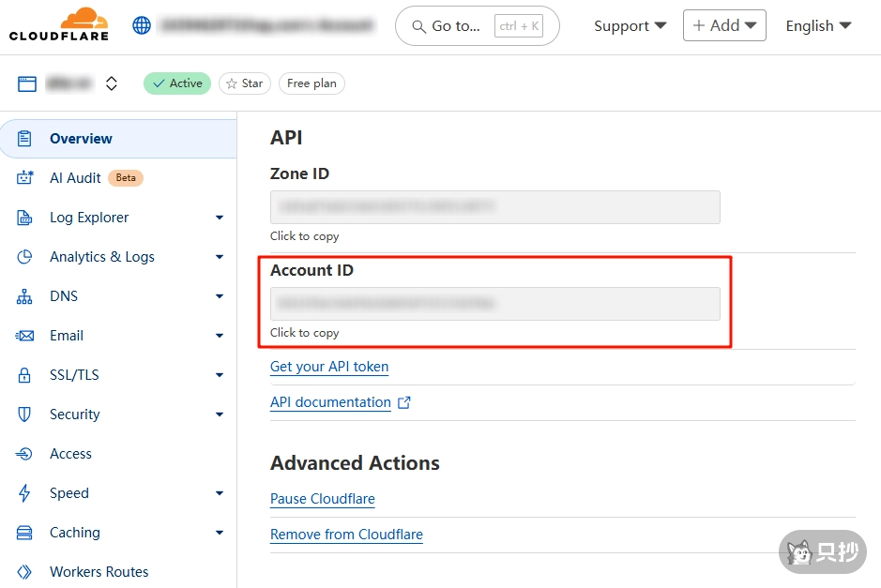Click the Security shield icon

(25, 415)
